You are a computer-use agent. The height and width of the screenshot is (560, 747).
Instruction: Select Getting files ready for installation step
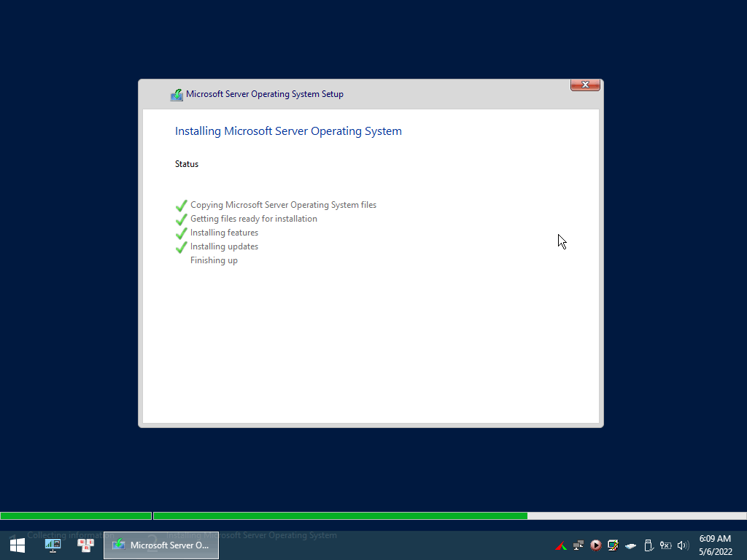click(254, 219)
